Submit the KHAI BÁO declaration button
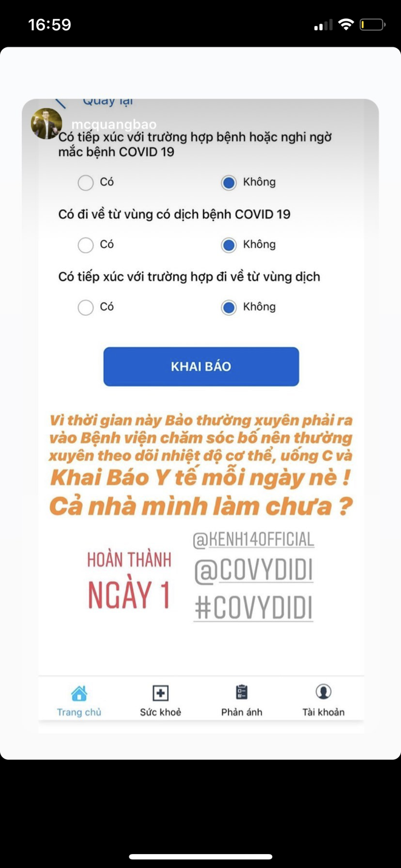Screen dimensions: 401x868 [201, 367]
